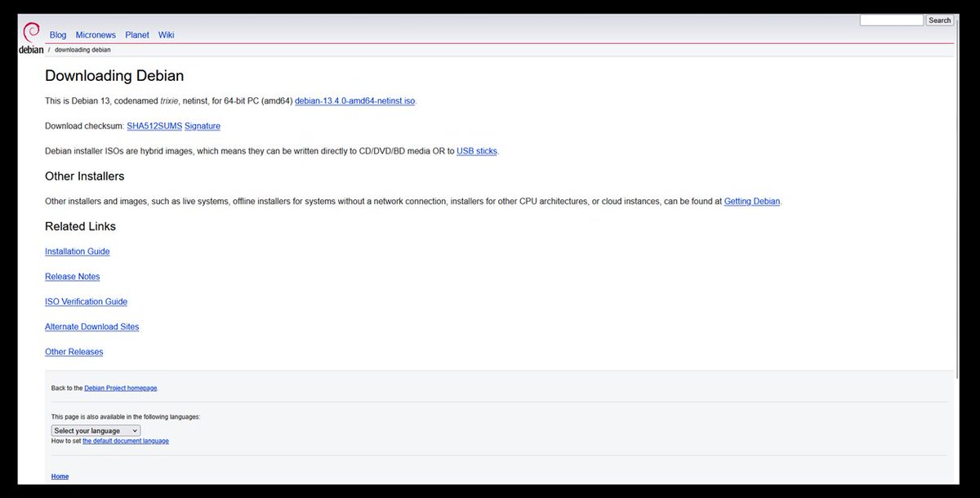Open the default document language link
980x498 pixels.
tap(126, 441)
